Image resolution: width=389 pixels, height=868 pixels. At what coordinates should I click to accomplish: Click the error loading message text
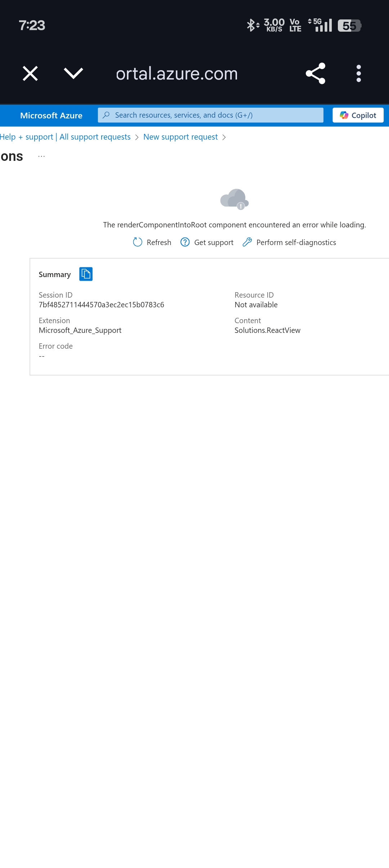coord(234,225)
